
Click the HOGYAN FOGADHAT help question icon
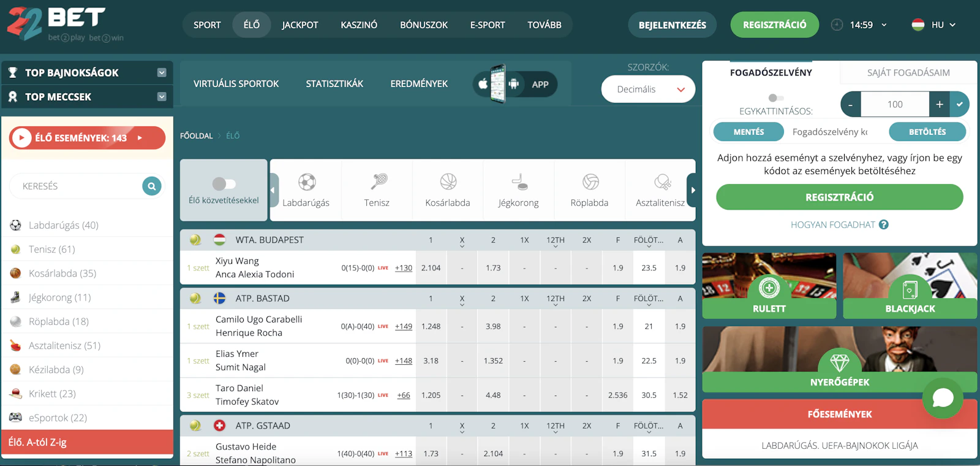click(883, 225)
